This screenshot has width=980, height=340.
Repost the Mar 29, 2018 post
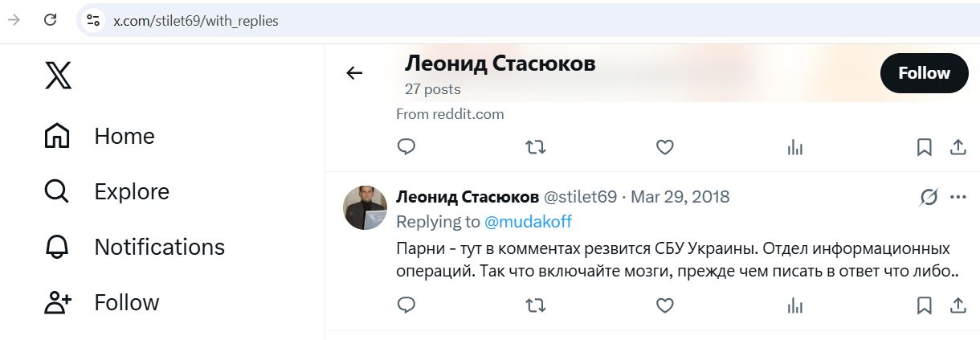[x=536, y=305]
